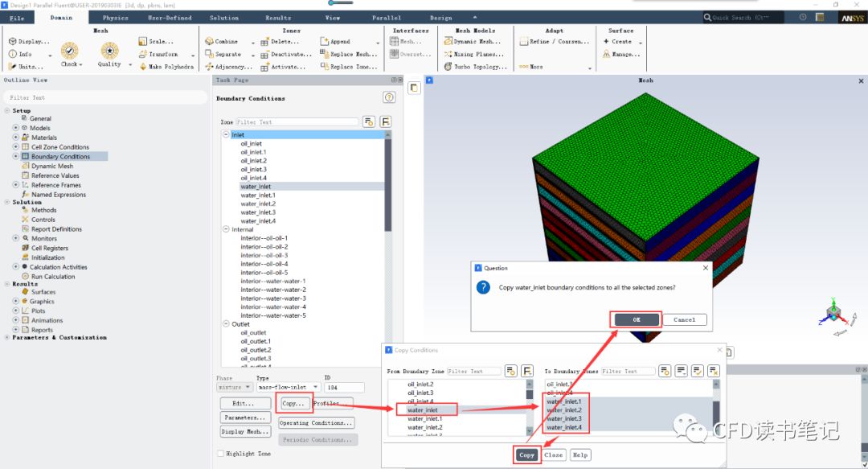Open Task Page help icon
This screenshot has width=868, height=469.
tap(389, 97)
